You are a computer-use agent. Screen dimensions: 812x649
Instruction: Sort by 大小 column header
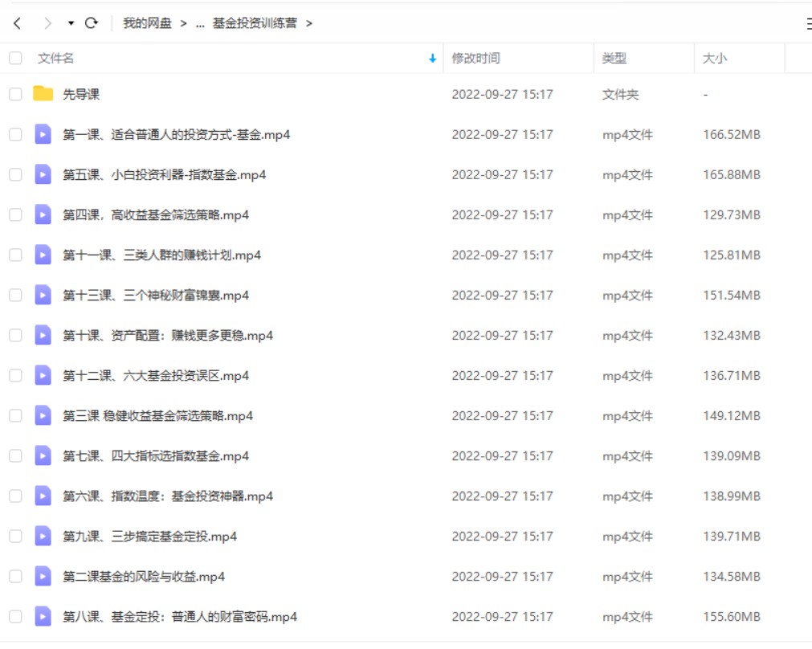coord(715,58)
